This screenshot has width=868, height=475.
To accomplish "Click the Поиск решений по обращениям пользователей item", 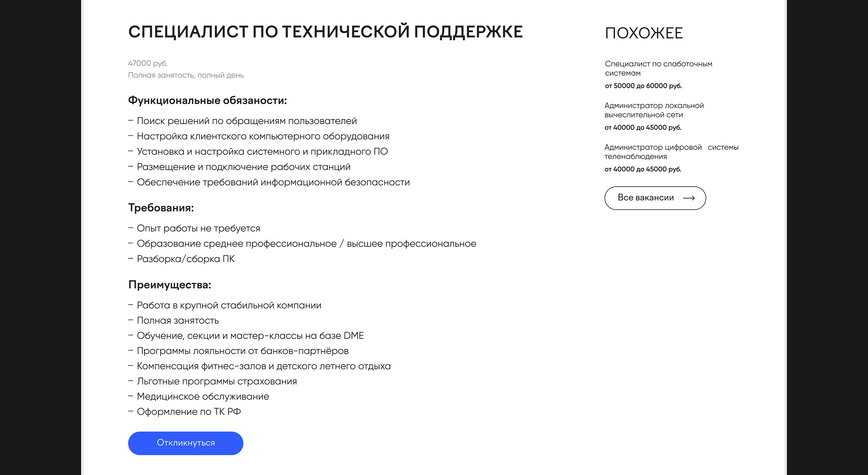I will 247,121.
